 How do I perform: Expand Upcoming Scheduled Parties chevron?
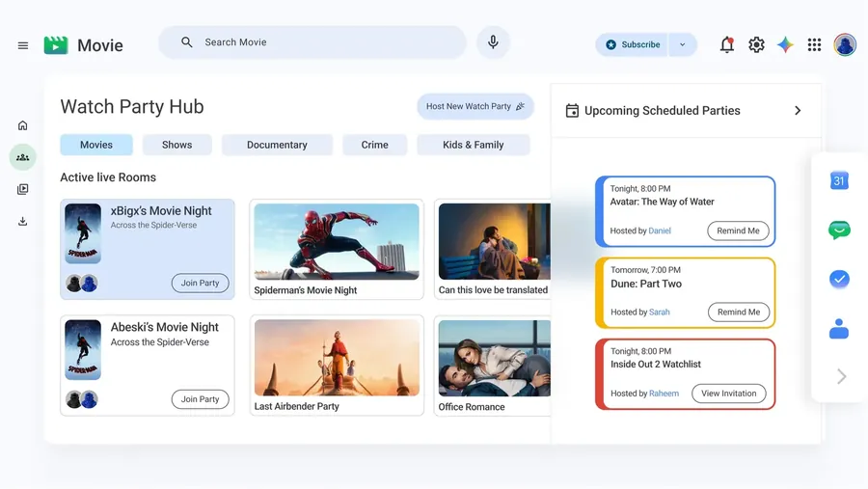[x=798, y=111]
